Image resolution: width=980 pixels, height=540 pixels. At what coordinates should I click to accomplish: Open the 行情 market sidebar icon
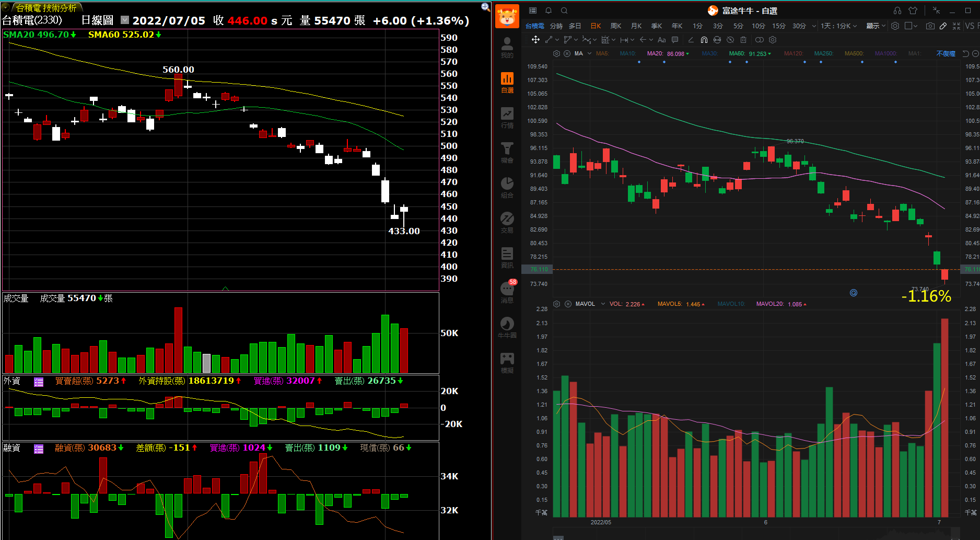(507, 118)
